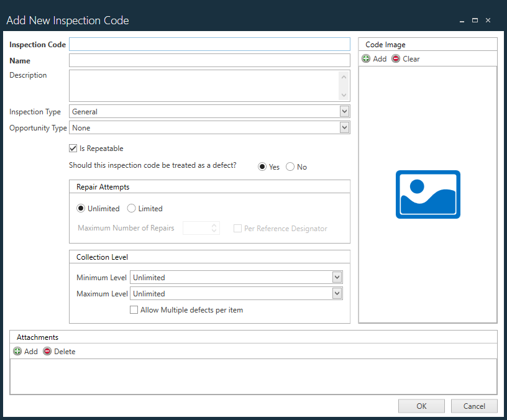Viewport: 507px width, 420px height.
Task: Click the OK button
Action: 421,406
